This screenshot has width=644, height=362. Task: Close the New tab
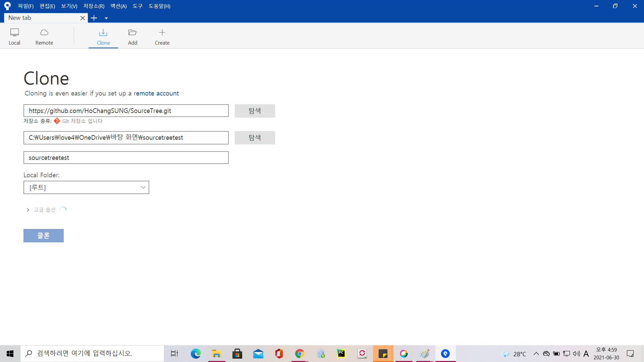pyautogui.click(x=83, y=18)
